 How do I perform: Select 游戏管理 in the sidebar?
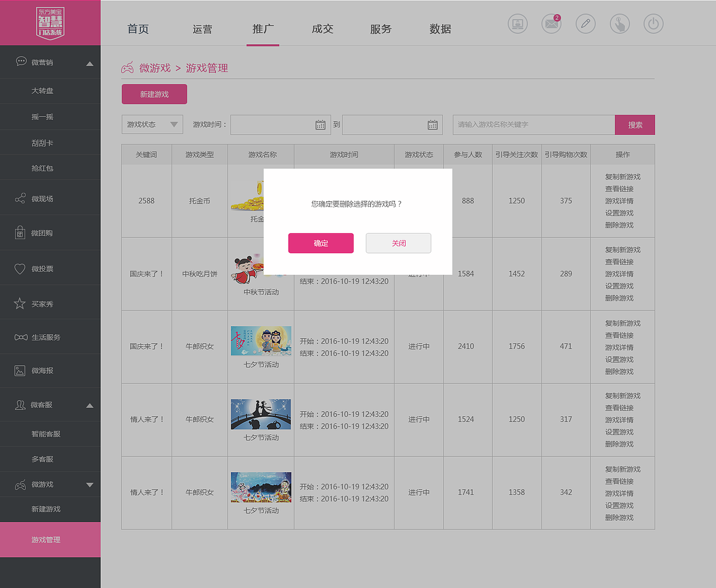[x=50, y=539]
